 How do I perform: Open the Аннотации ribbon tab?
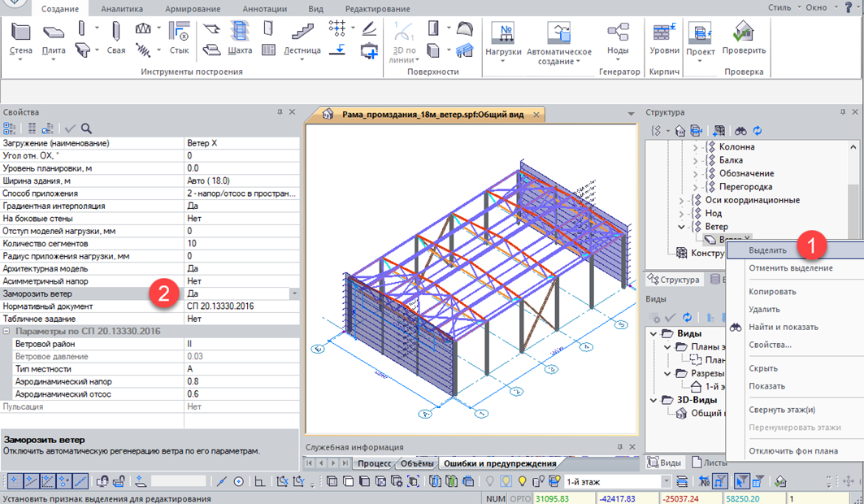tap(264, 9)
